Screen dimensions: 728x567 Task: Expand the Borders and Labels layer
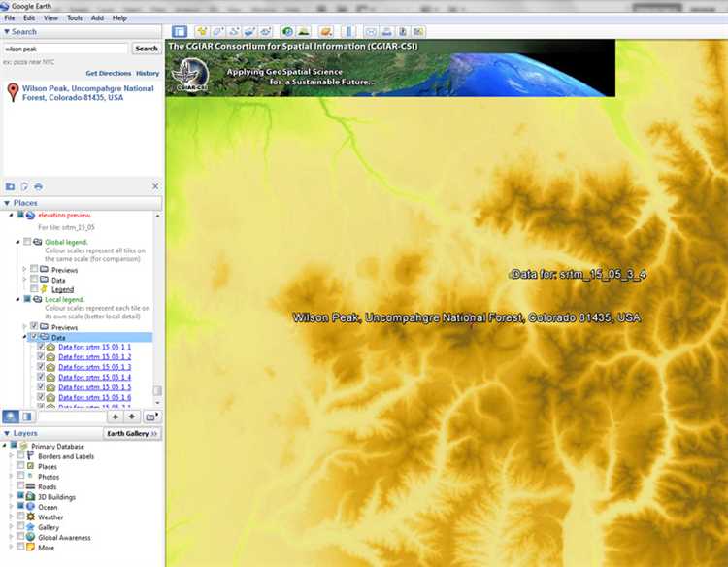coord(12,456)
